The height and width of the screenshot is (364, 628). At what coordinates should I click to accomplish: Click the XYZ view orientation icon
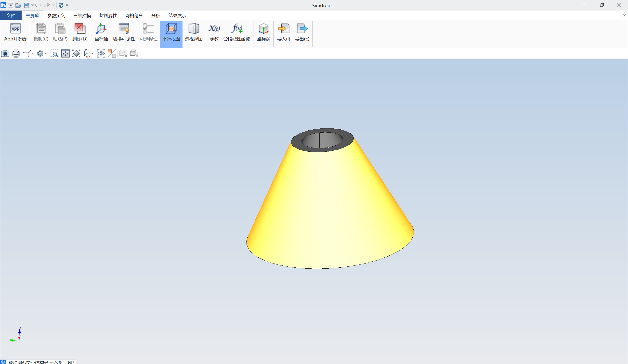tap(87, 53)
